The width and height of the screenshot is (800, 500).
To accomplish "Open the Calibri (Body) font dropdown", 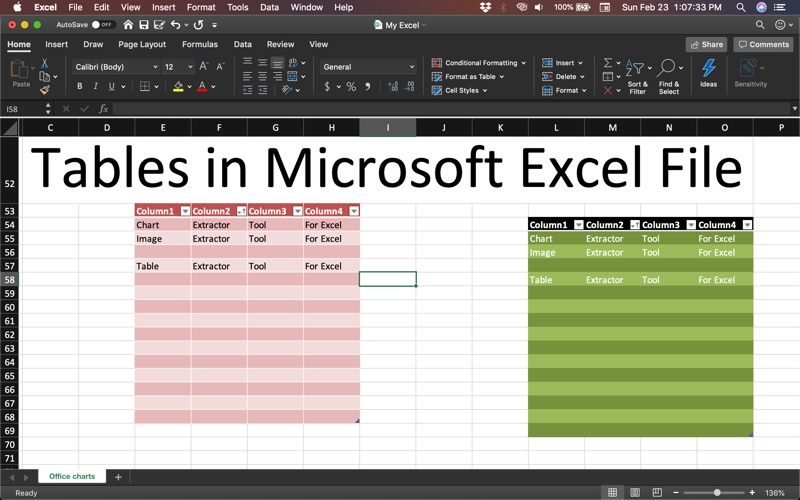I will tap(155, 67).
